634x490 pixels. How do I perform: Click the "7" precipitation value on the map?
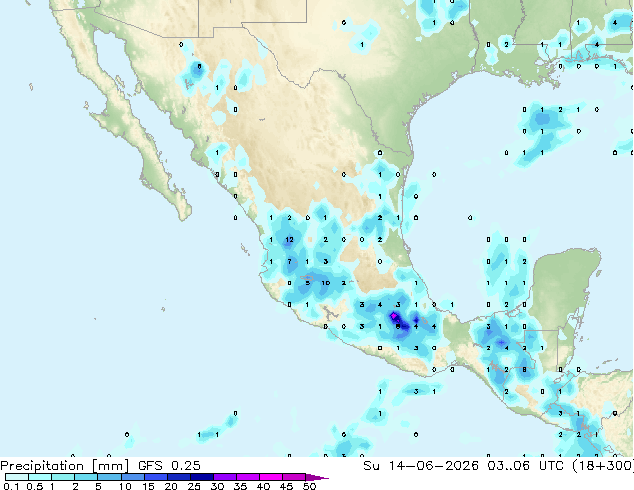[289, 261]
